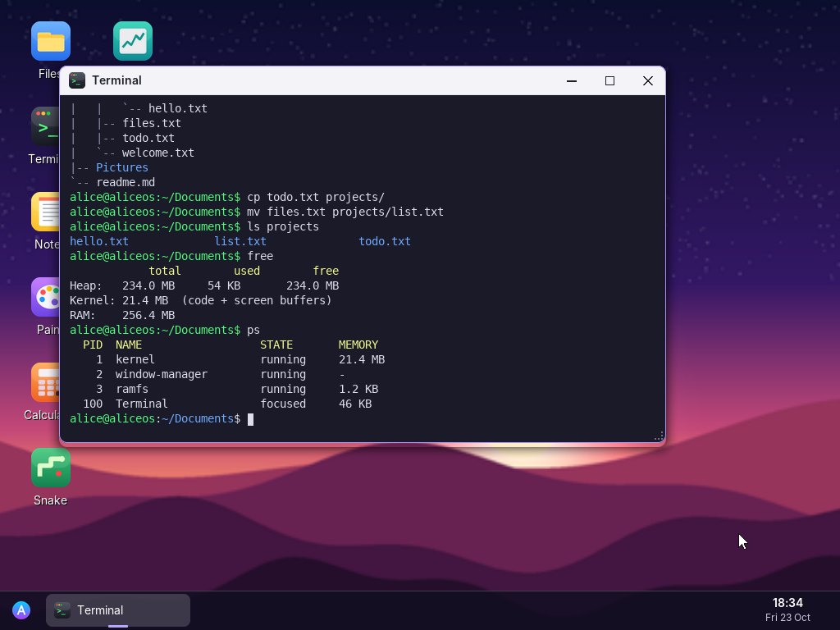
Task: Click the 'focused' state of Terminal process
Action: pyautogui.click(x=283, y=404)
